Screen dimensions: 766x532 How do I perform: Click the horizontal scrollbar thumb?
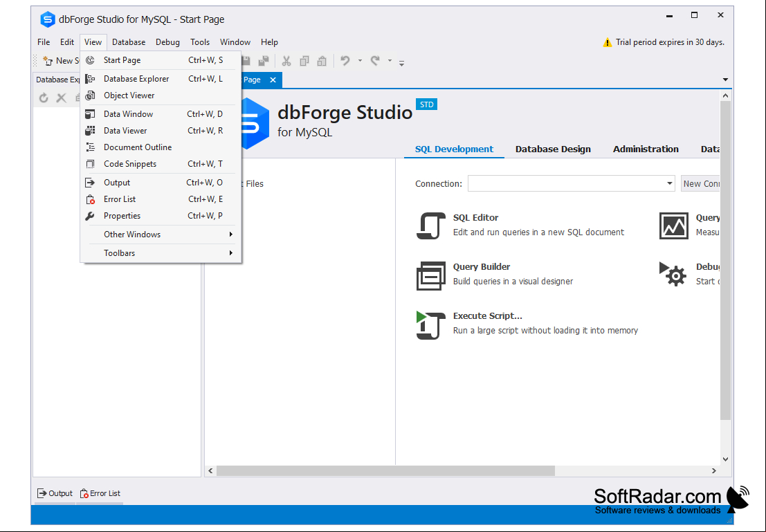[x=385, y=471]
